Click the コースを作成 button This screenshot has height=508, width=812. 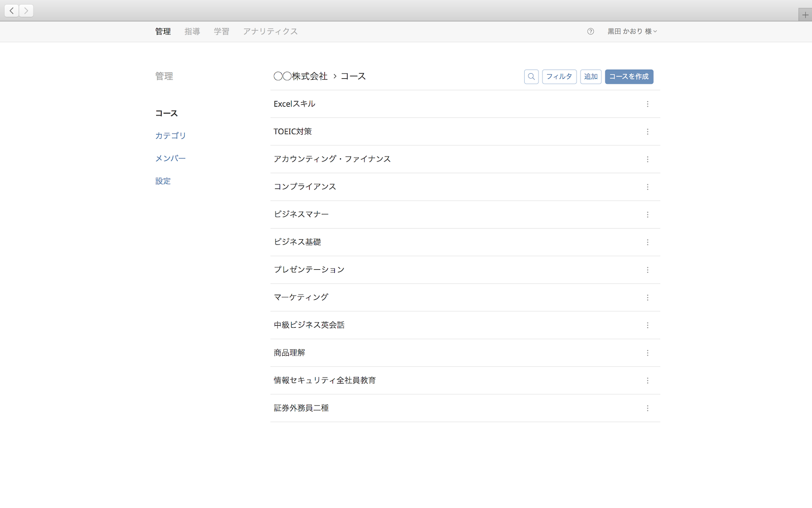629,77
